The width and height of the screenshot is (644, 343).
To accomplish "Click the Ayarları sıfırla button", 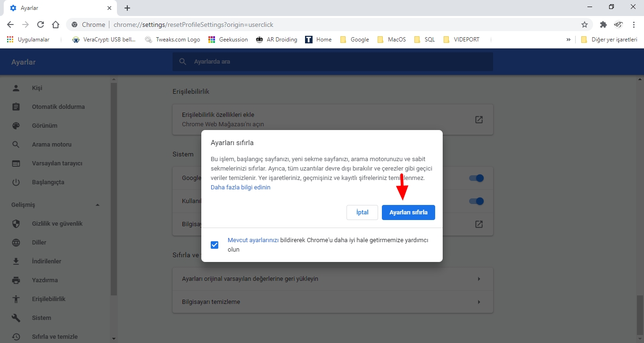I will point(408,212).
